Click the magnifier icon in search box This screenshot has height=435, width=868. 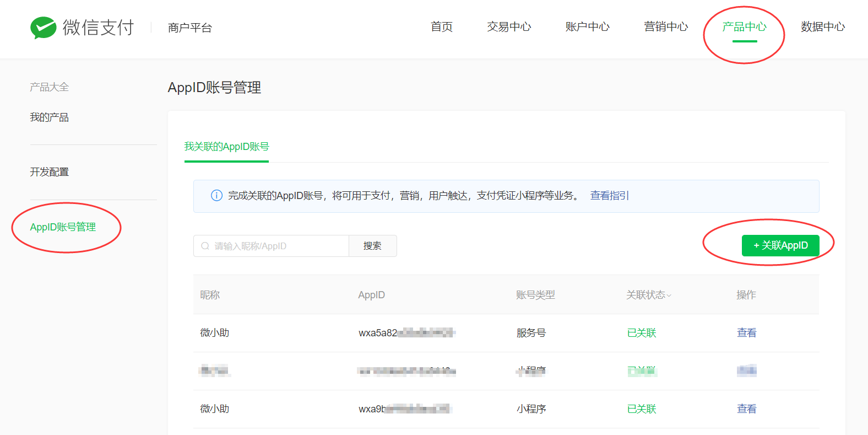(205, 246)
